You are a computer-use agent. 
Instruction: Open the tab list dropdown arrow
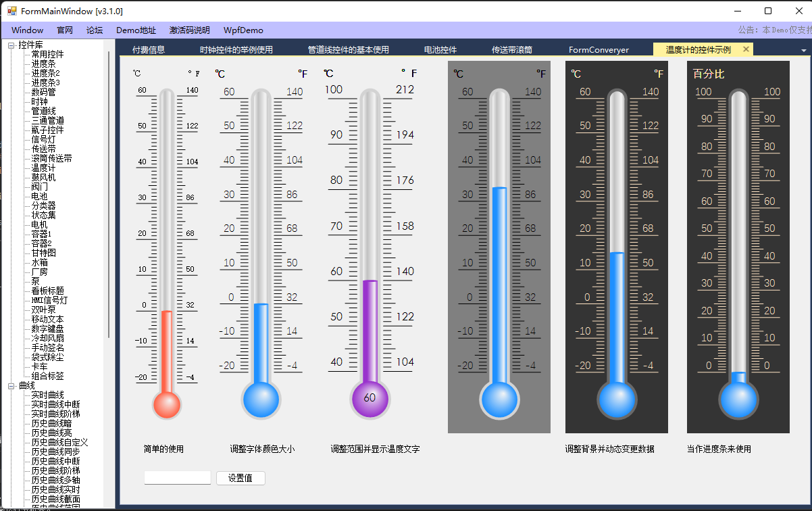coord(803,51)
